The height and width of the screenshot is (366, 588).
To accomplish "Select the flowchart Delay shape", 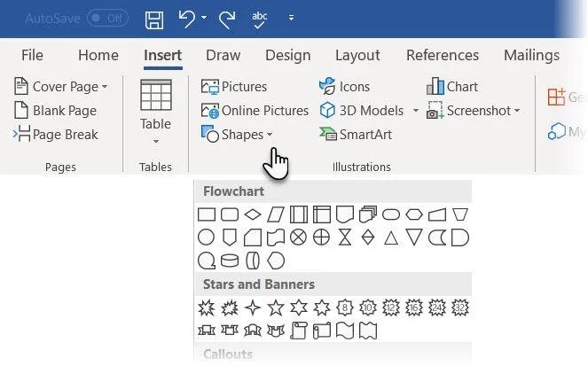I will [460, 238].
